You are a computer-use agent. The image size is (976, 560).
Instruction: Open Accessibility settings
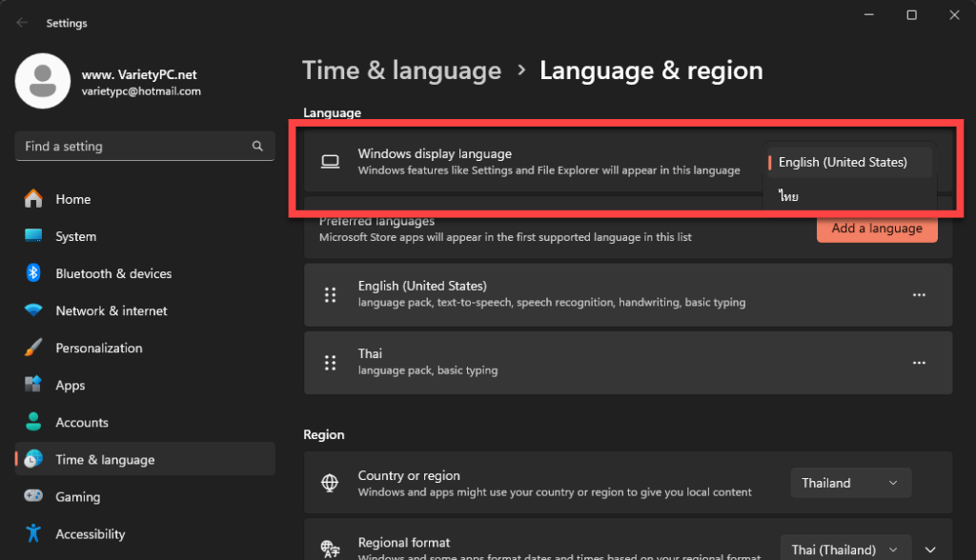tap(90, 533)
